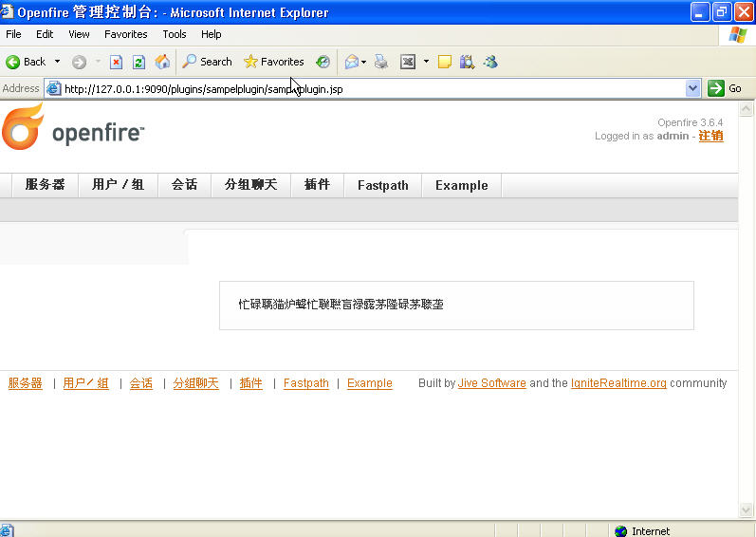Click the Back navigation button
This screenshot has height=537, width=756.
coord(26,62)
